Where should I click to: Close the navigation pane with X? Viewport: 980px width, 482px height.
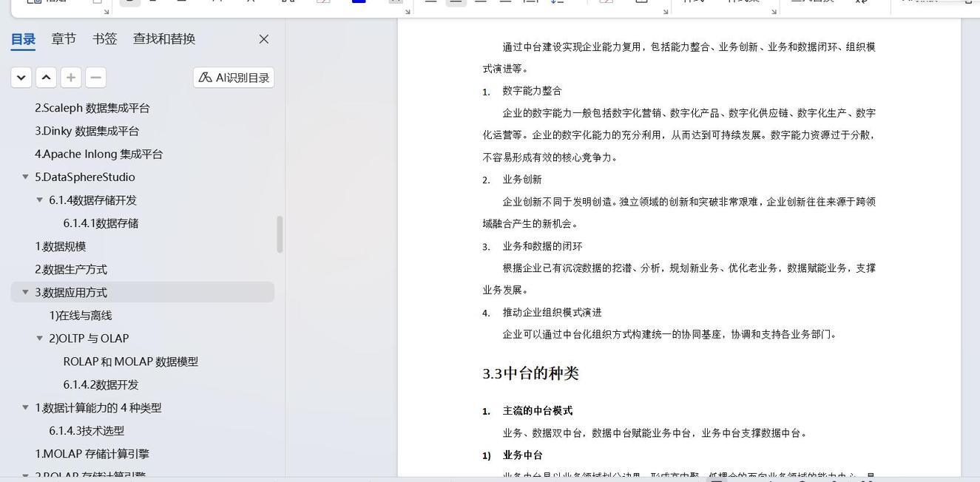[264, 39]
